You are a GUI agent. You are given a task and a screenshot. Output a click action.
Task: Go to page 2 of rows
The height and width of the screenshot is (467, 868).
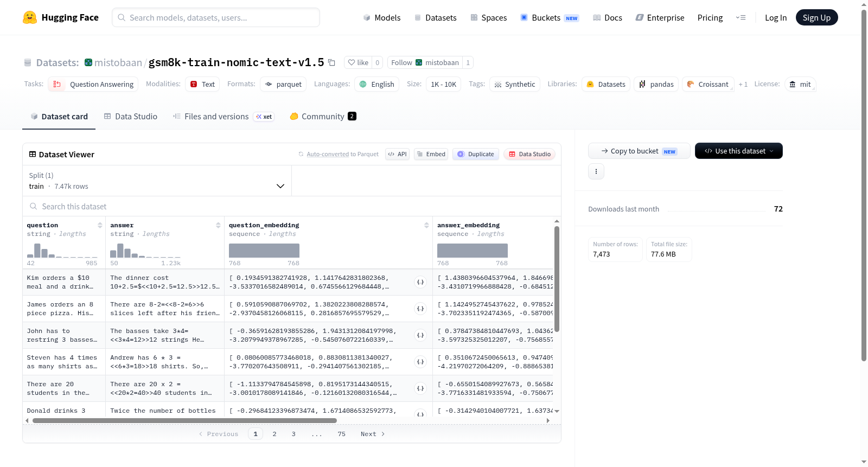tap(275, 434)
